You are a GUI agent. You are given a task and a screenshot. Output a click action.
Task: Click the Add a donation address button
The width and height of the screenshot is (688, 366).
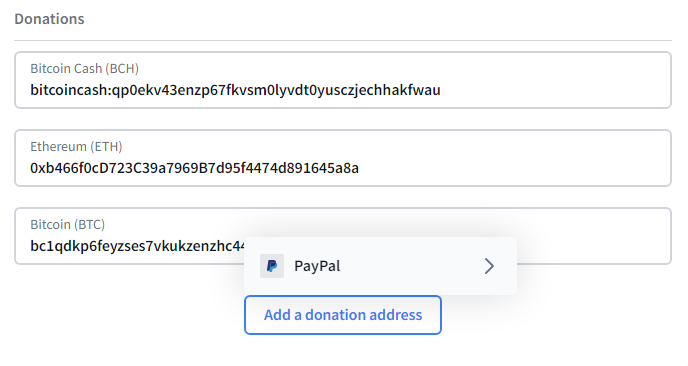click(x=343, y=315)
